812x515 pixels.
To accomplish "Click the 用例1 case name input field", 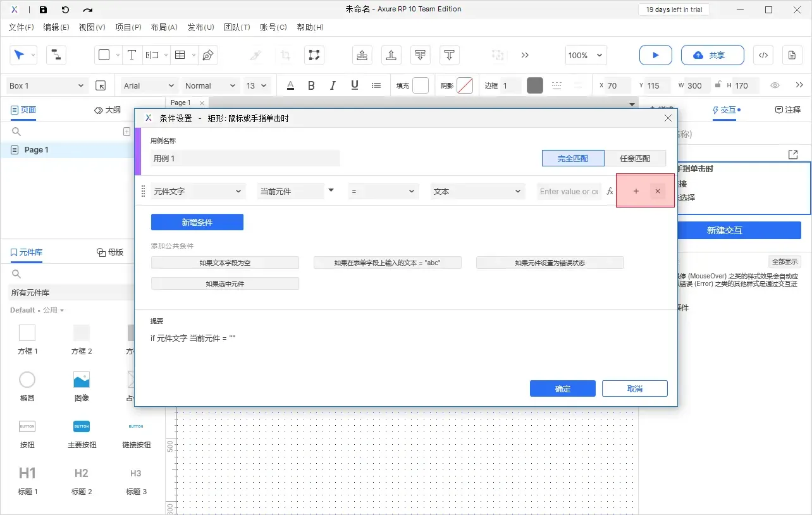I will tap(245, 158).
